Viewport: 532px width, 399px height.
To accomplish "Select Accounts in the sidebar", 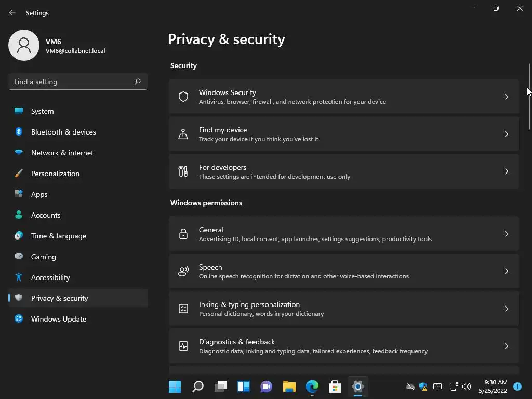I will 78,215.
